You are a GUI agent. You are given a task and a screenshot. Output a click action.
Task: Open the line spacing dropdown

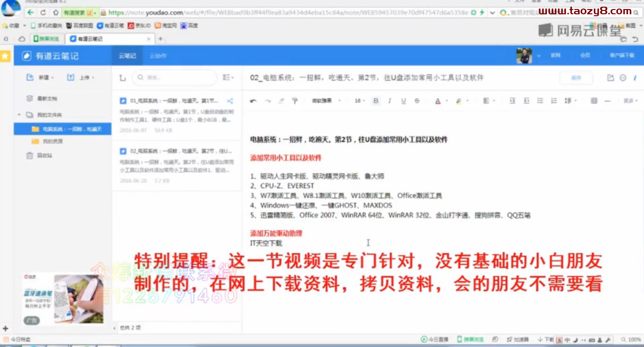coord(570,101)
